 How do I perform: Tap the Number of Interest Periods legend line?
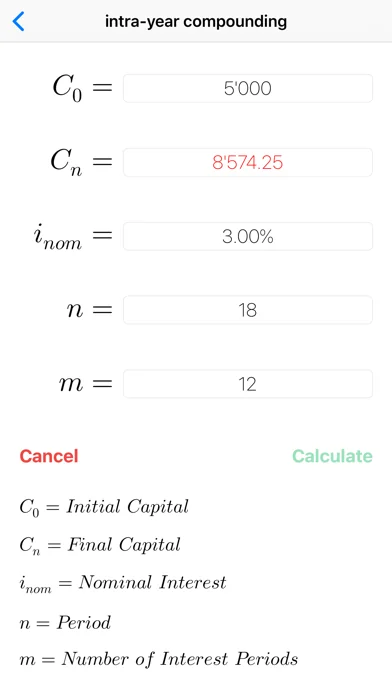[159, 660]
